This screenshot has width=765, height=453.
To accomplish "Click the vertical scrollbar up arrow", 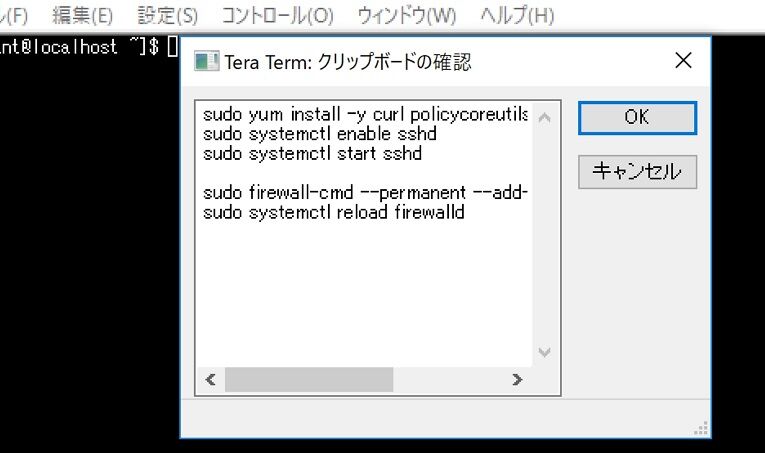I will pos(544,118).
